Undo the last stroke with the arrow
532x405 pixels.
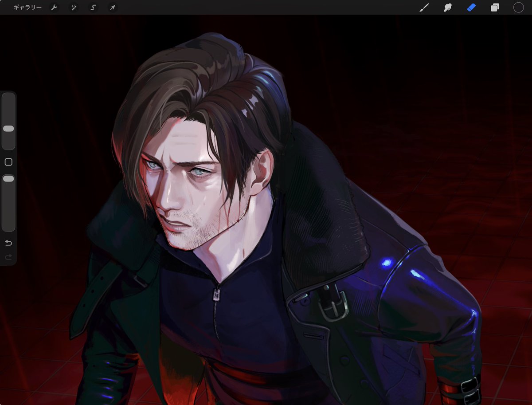pos(8,243)
